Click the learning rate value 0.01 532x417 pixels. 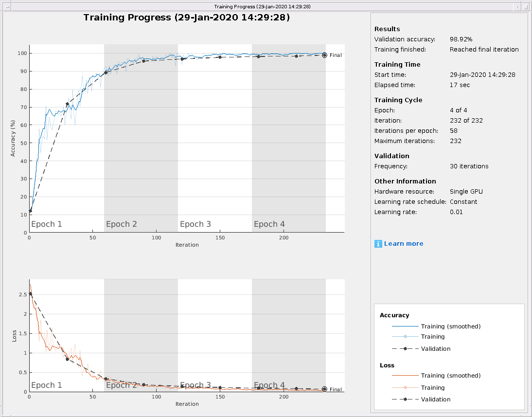point(456,212)
